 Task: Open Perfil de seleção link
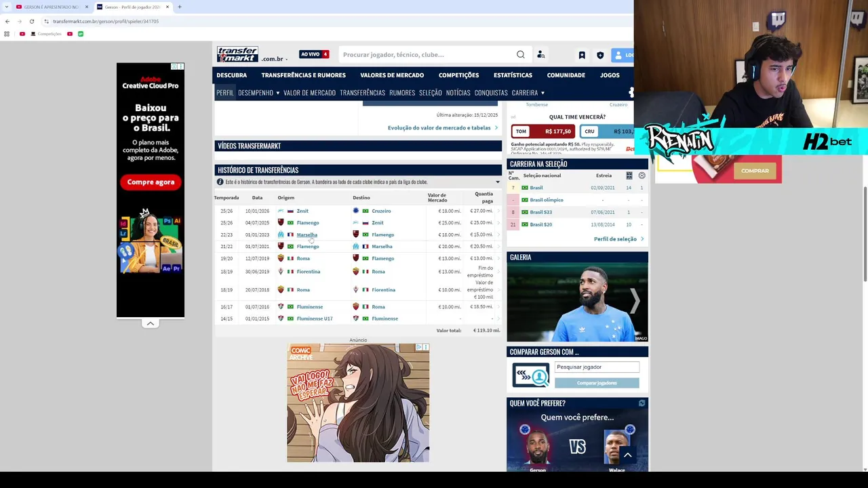coord(618,239)
